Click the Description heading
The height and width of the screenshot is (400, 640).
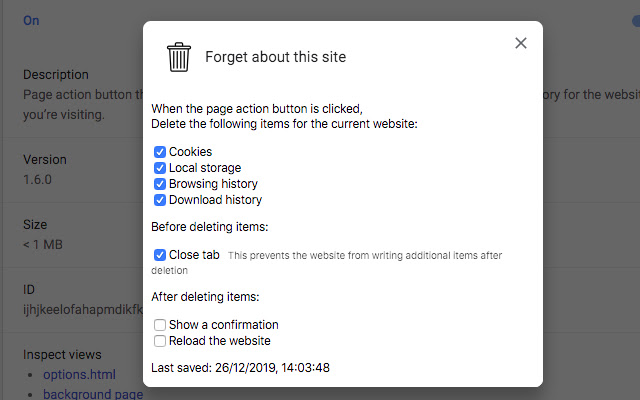coord(56,75)
